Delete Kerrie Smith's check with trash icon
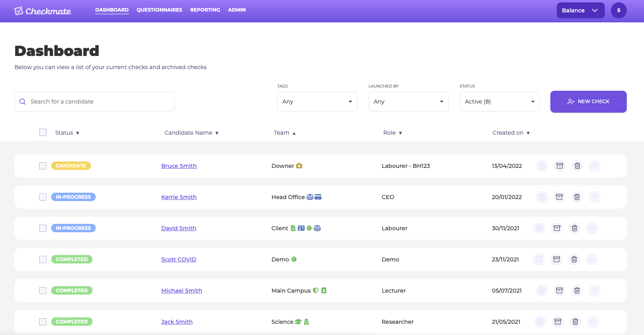Image resolution: width=644 pixels, height=335 pixels. pyautogui.click(x=577, y=197)
